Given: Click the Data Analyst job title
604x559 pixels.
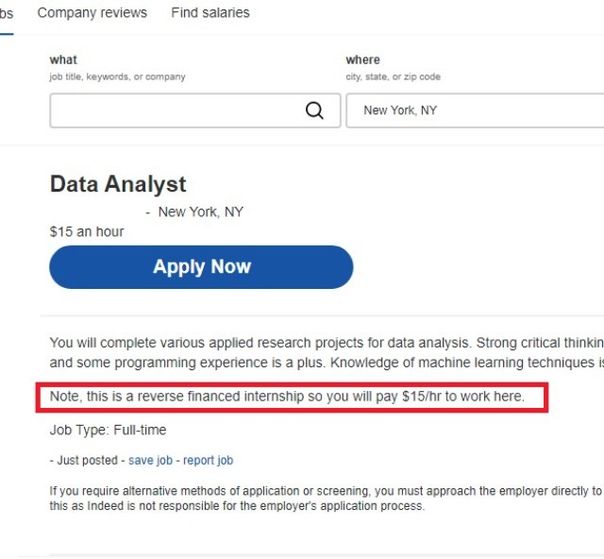Looking at the screenshot, I should pyautogui.click(x=118, y=184).
